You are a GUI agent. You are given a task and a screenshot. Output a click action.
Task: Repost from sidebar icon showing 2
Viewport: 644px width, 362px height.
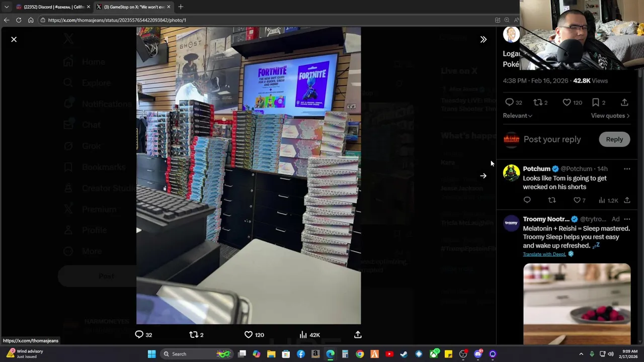(538, 102)
